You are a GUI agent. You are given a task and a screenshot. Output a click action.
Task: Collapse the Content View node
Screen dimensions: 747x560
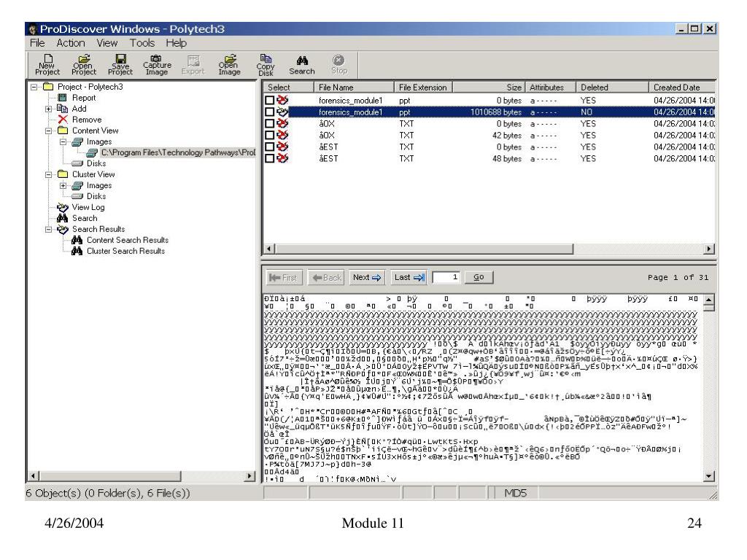(48, 131)
